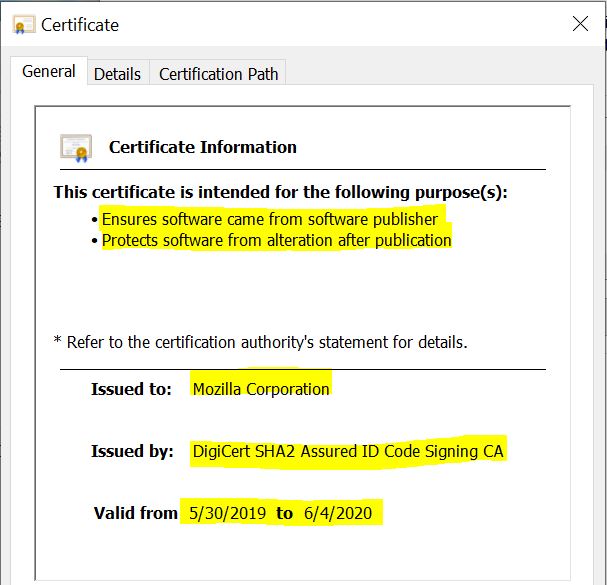Click the intended purposes heading line
The image size is (607, 585).
coord(280,192)
